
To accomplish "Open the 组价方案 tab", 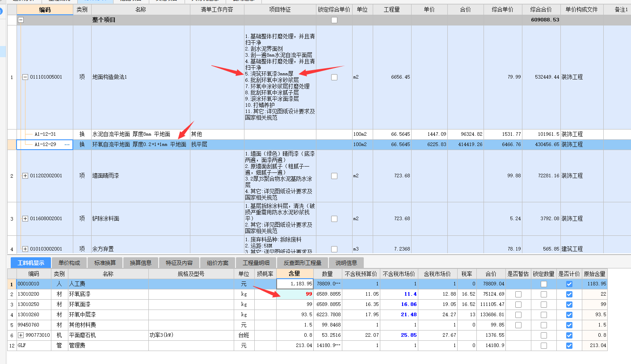I will [218, 263].
